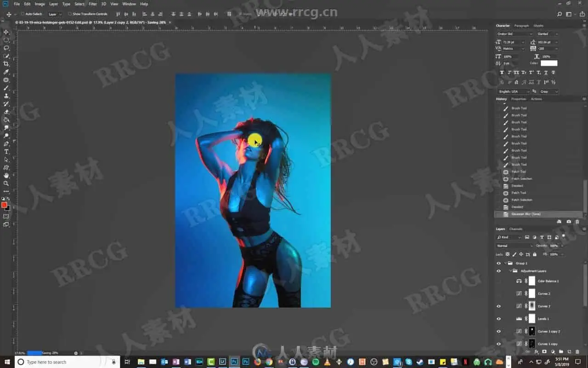This screenshot has width=588, height=368.
Task: Open the Window menu
Action: pyautogui.click(x=129, y=4)
